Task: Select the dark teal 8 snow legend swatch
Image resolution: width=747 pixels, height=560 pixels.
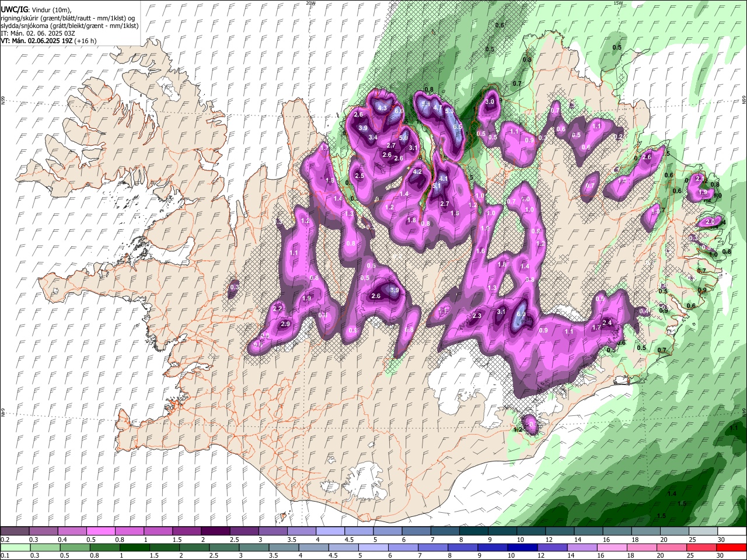Action: (x=474, y=531)
